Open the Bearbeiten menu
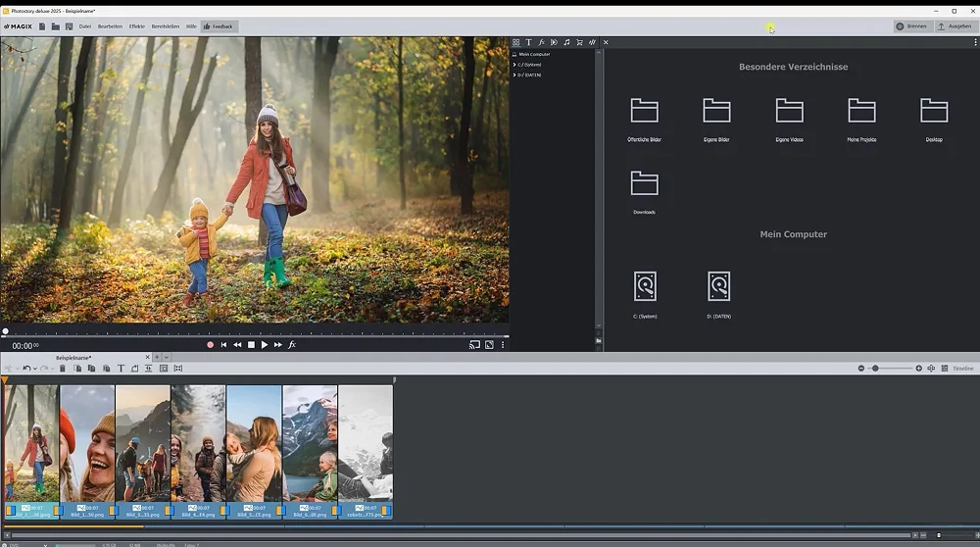 coord(110,26)
